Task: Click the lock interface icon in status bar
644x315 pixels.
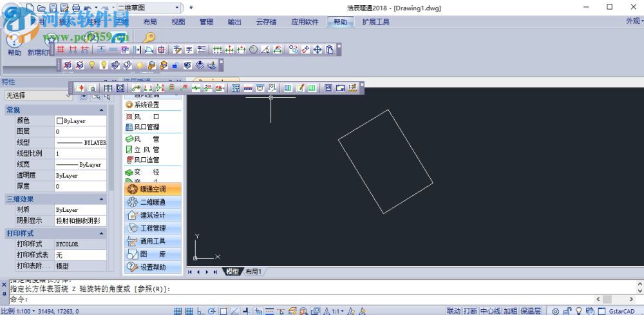Action: (x=567, y=311)
